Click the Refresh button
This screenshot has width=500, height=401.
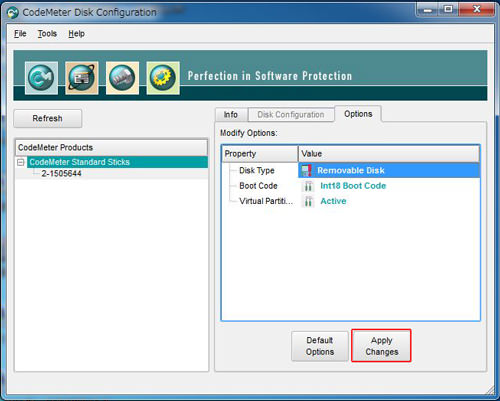tap(48, 118)
